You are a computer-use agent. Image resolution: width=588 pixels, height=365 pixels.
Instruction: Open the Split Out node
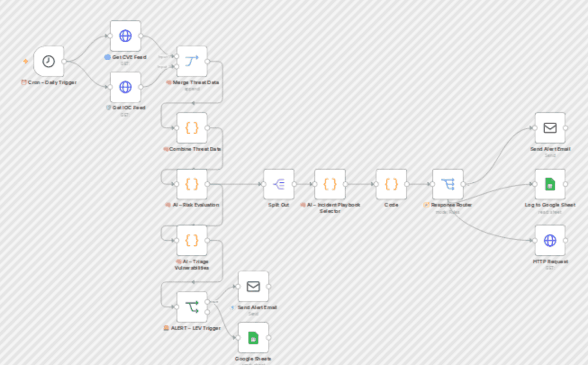[279, 184]
